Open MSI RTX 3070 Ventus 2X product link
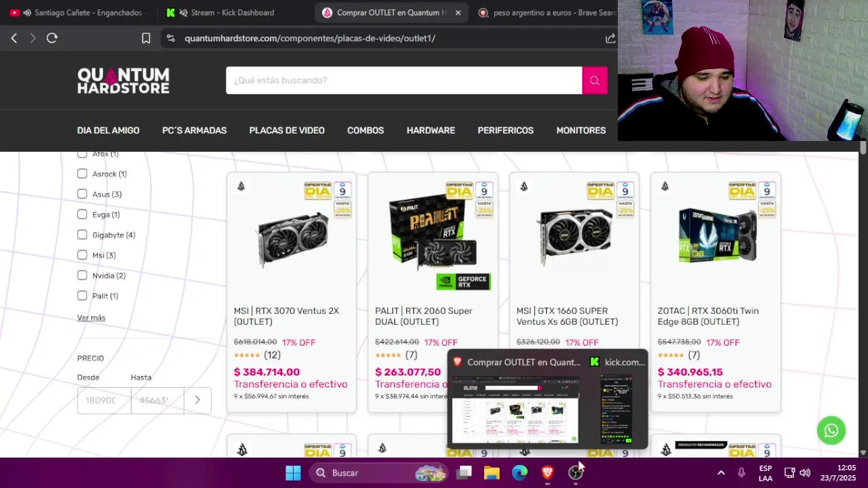868x488 pixels. click(286, 316)
